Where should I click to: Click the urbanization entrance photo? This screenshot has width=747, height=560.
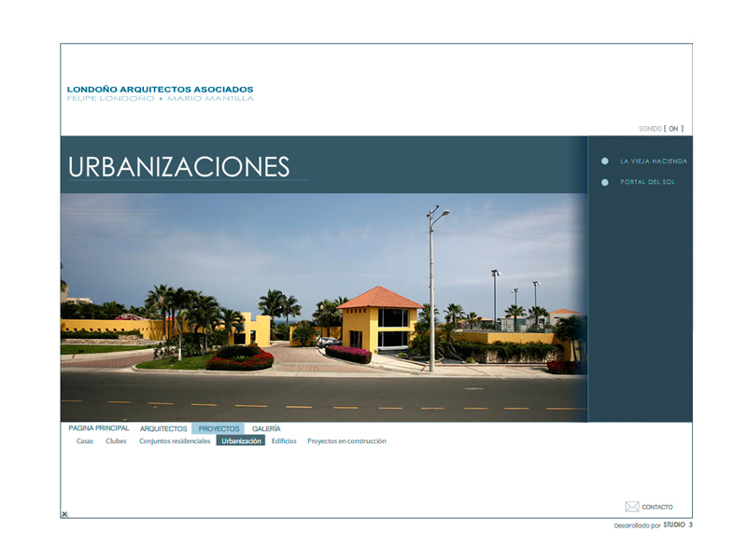(323, 308)
